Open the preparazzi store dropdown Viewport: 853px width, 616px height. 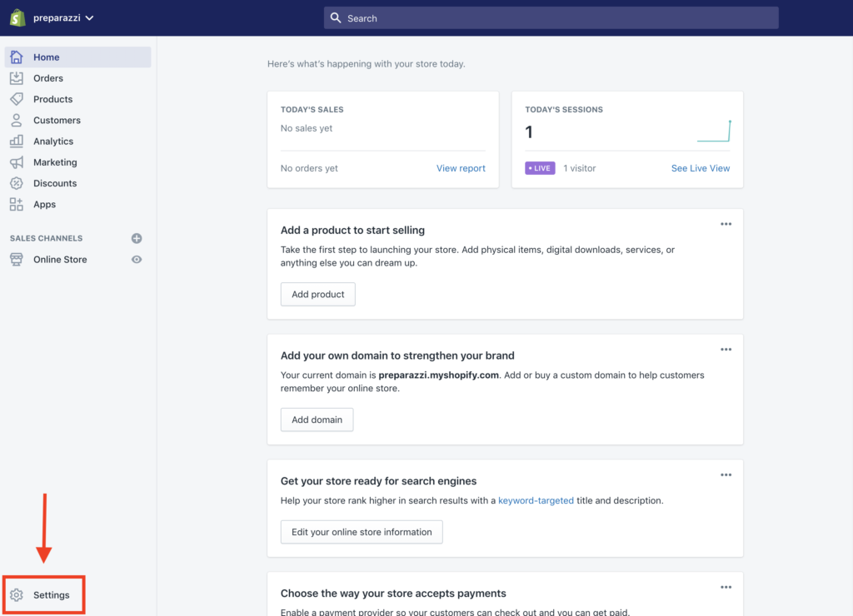(x=63, y=18)
